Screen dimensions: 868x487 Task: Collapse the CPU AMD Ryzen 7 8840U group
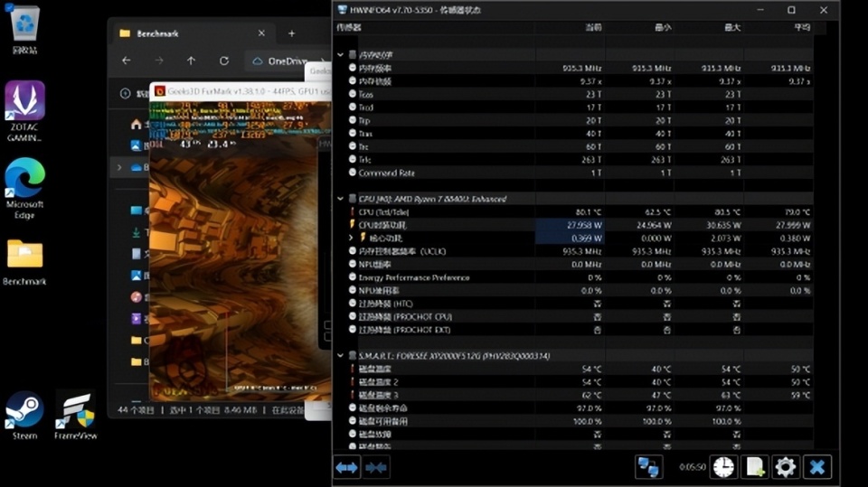341,199
